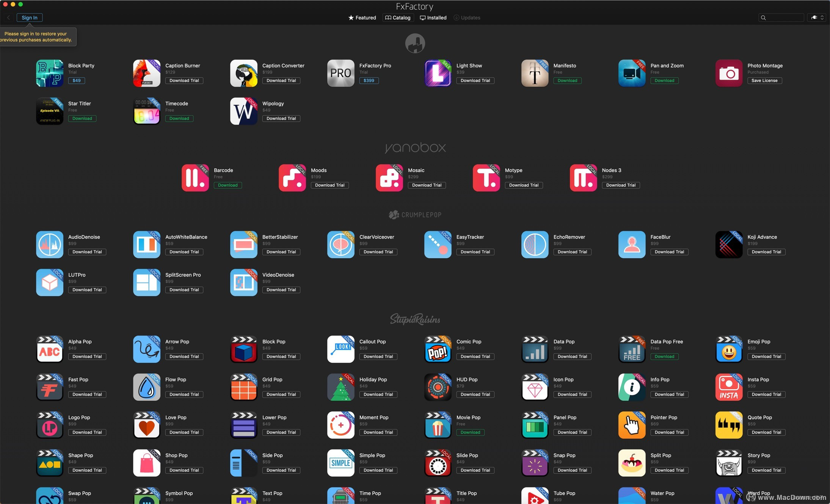
Task: Download the free Manifesto plugin
Action: click(x=567, y=80)
